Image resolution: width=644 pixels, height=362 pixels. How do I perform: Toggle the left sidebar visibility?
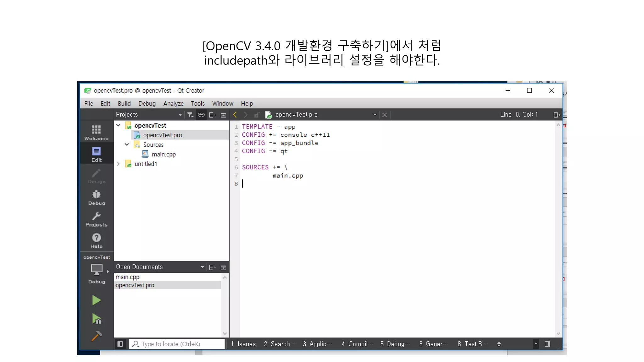[x=120, y=344]
